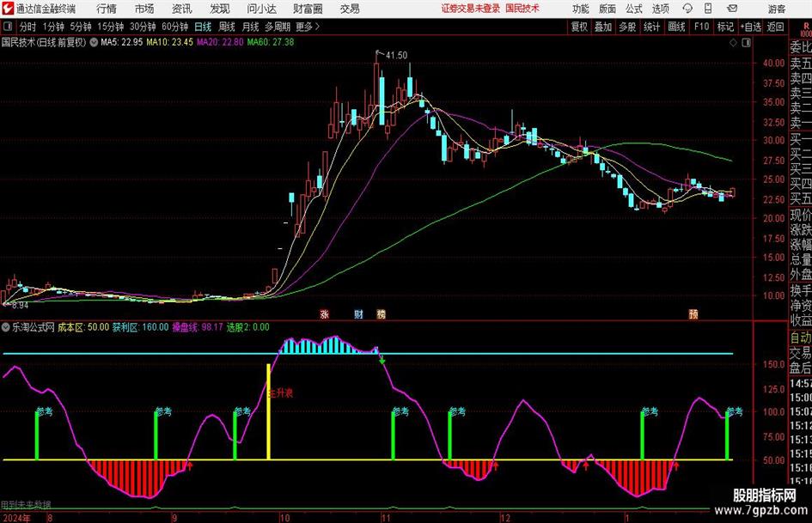Screen dimensions: 812x523
Task: Click the 主升浪 signal label
Action: (281, 393)
